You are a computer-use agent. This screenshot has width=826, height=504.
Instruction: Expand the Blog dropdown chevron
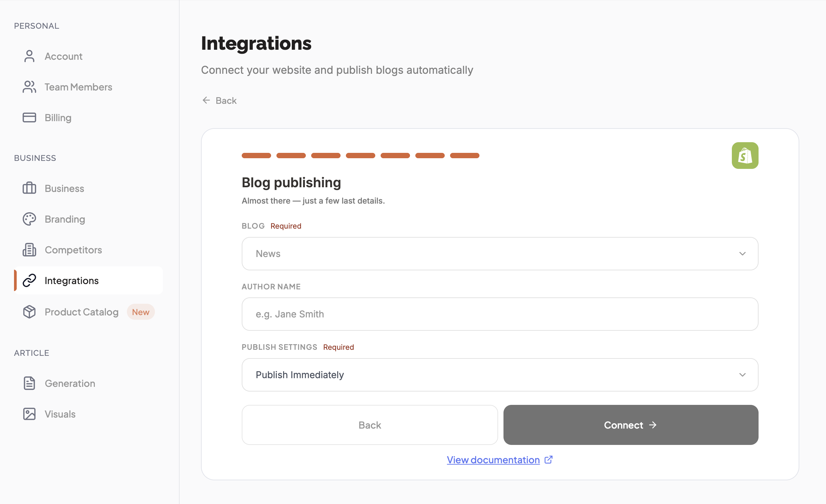742,254
